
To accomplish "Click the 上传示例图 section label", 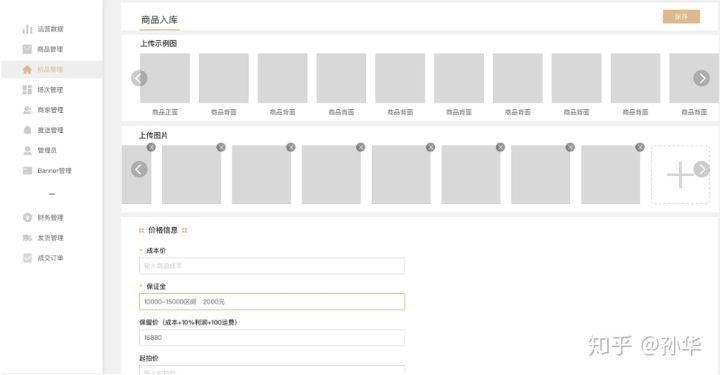I will 158,44.
